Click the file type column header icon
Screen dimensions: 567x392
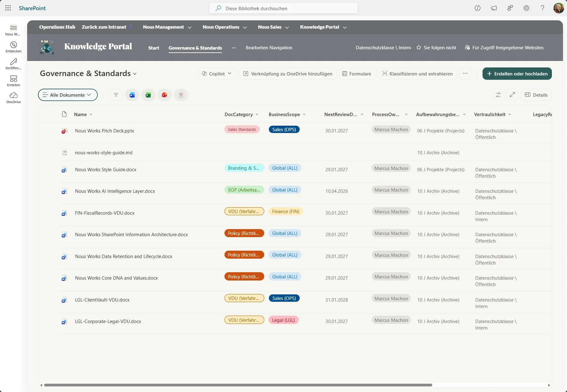64,114
